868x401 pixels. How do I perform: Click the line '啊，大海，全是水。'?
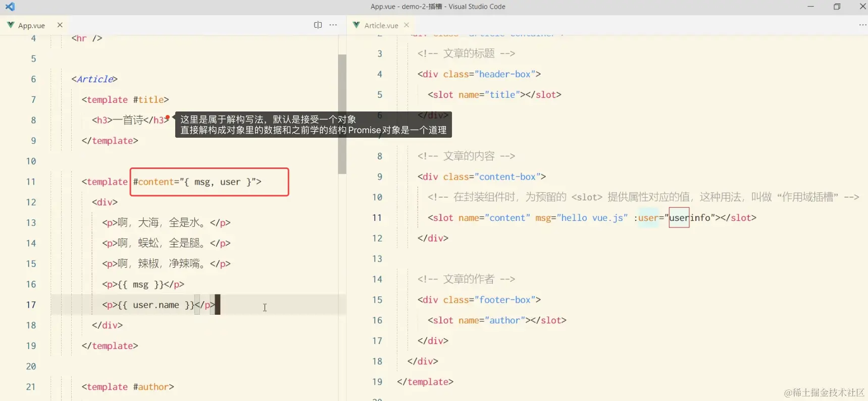point(166,222)
